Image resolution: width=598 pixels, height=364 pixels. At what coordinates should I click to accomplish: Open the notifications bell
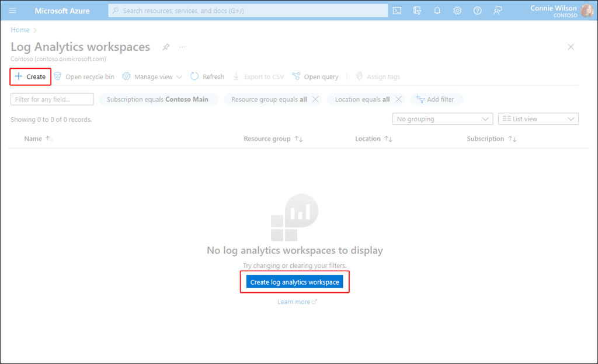pyautogui.click(x=437, y=10)
